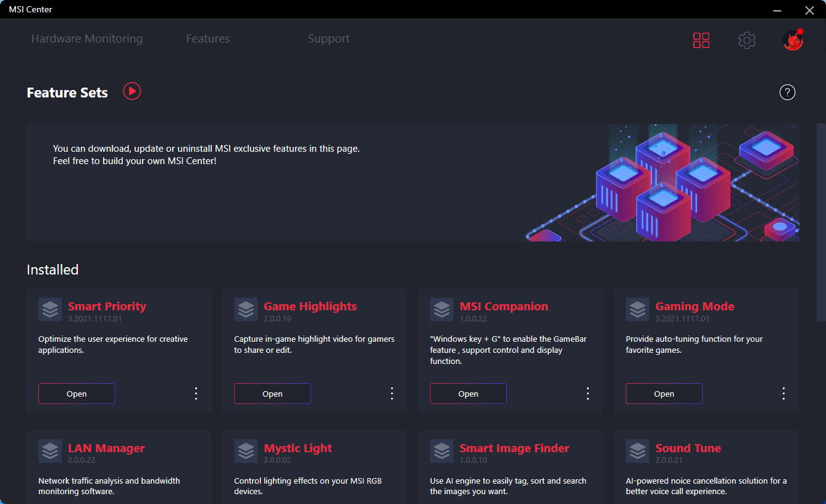The image size is (826, 504).
Task: Expand Gaming Mode more options menu
Action: [783, 394]
